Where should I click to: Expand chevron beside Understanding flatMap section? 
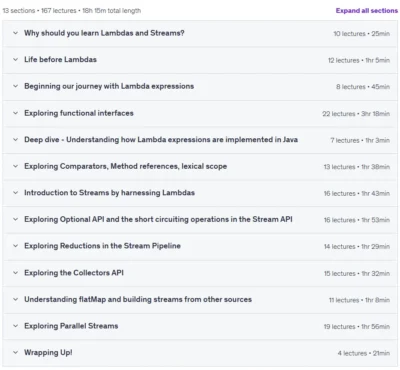15,299
